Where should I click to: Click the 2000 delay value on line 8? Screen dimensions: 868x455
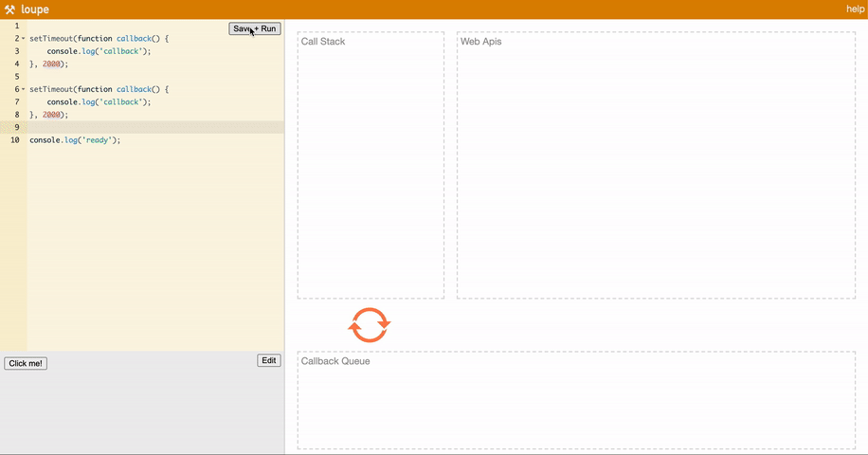click(x=51, y=115)
